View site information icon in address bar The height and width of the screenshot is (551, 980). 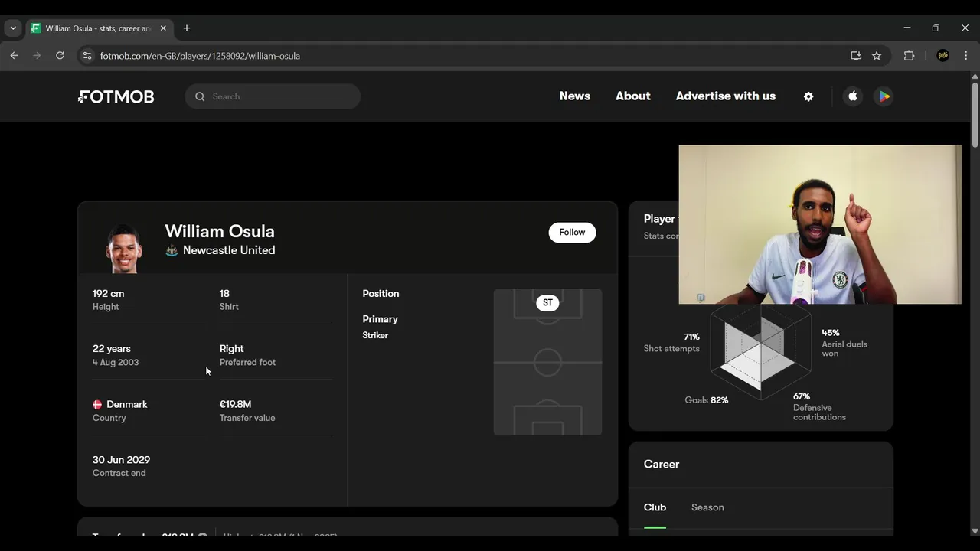pyautogui.click(x=87, y=56)
